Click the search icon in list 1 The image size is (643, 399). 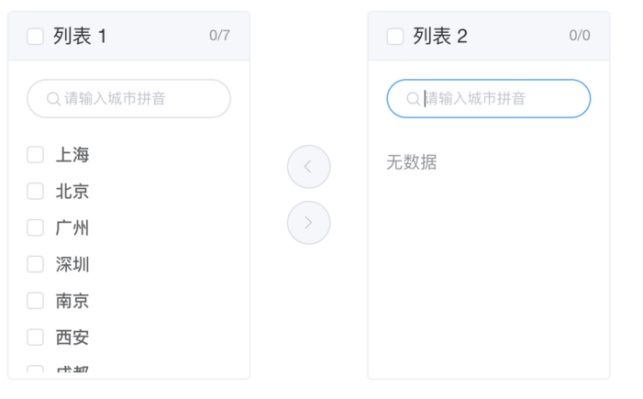[53, 99]
